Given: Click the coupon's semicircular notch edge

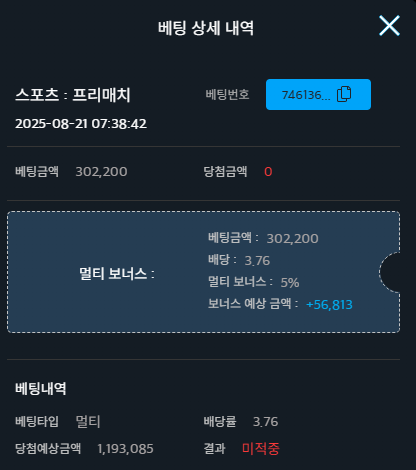Looking at the screenshot, I should (x=389, y=272).
